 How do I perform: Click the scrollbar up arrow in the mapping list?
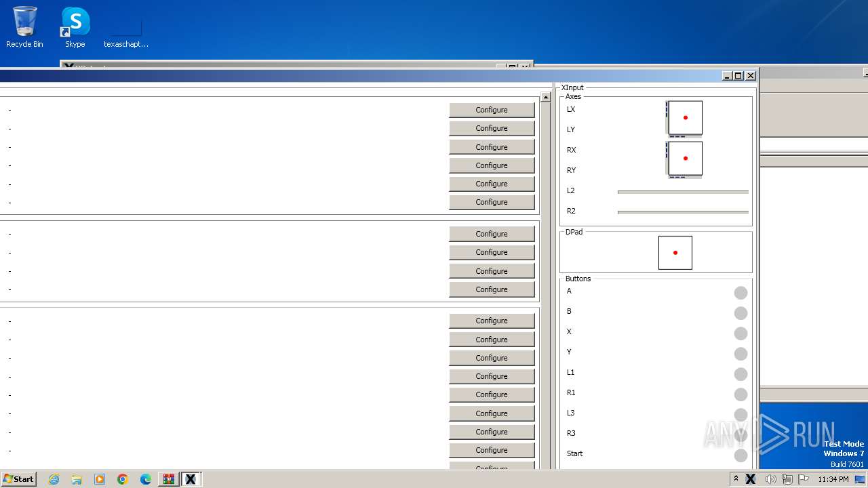[x=546, y=98]
